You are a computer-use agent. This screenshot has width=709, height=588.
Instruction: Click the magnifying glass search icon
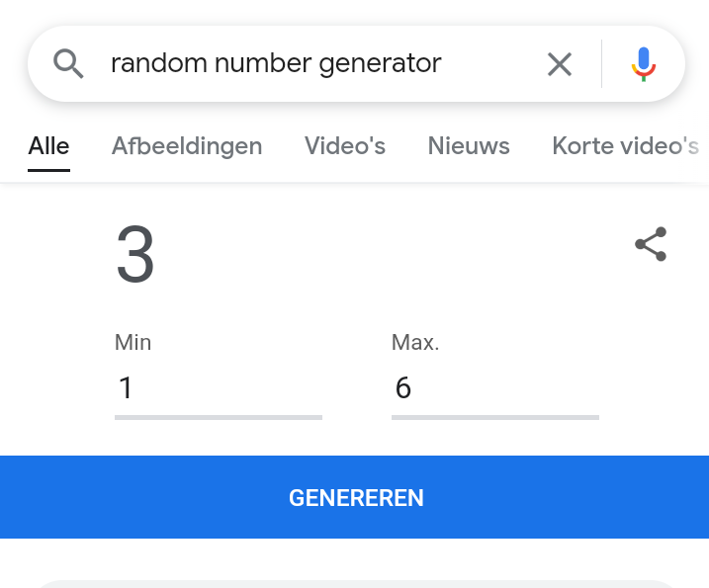68,64
